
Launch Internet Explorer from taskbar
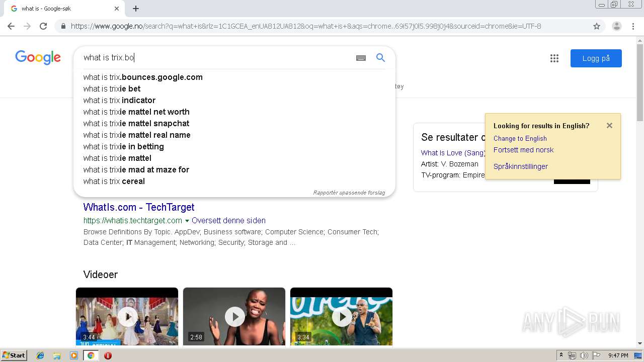click(x=40, y=355)
